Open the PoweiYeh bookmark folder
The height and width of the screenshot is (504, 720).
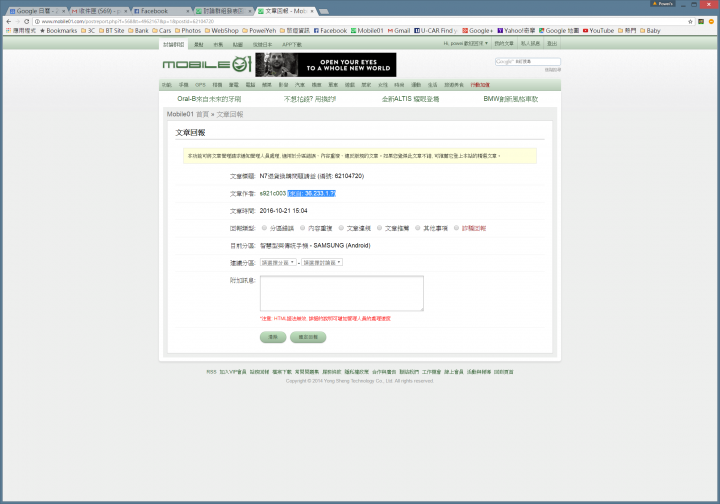click(x=259, y=31)
